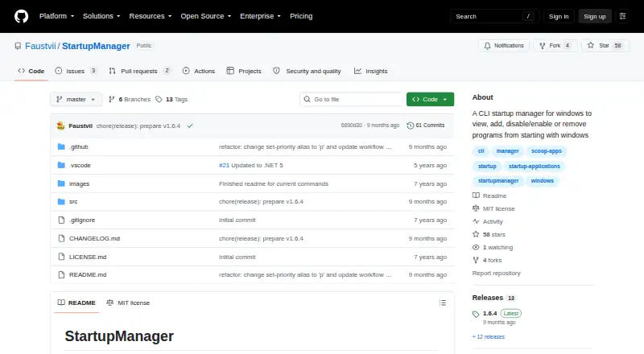This screenshot has height=354, width=644.
Task: Click the Sign in button
Action: [x=559, y=16]
